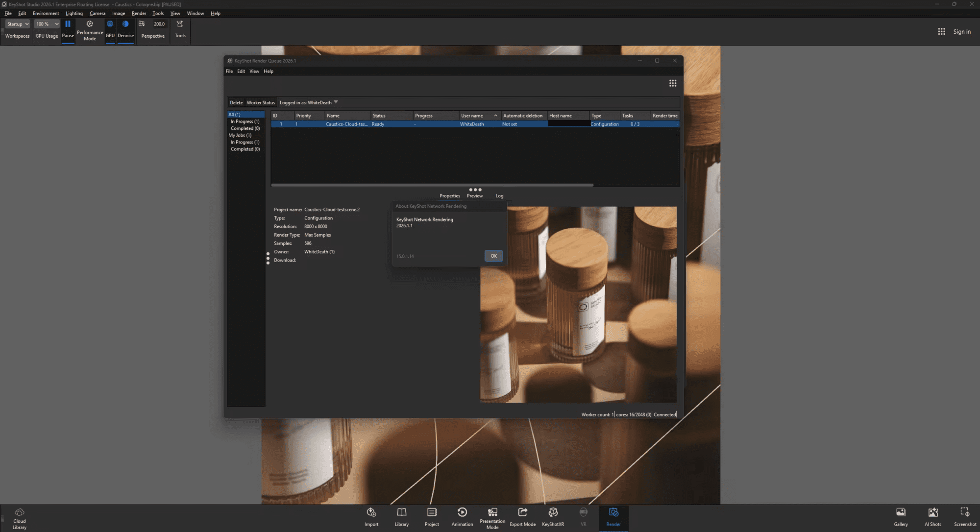Select the Tools icon in the toolbar
980x532 pixels.
[x=180, y=30]
